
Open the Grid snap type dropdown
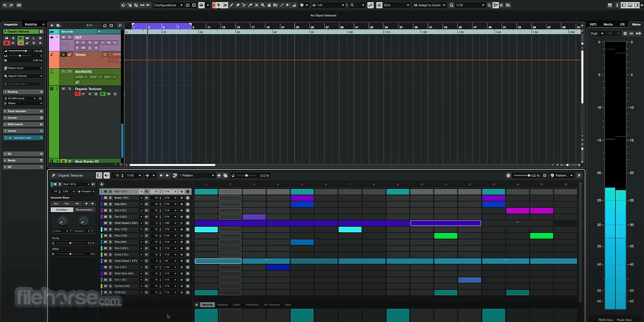(x=396, y=5)
